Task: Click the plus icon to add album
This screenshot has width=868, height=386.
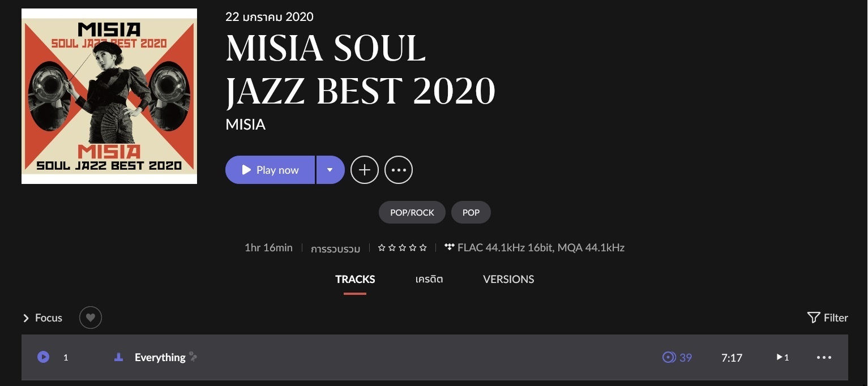Action: (365, 170)
